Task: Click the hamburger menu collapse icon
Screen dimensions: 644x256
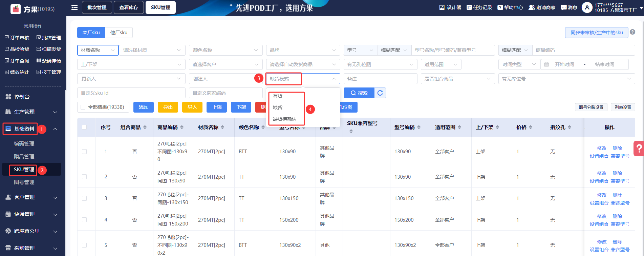Action: [x=74, y=7]
